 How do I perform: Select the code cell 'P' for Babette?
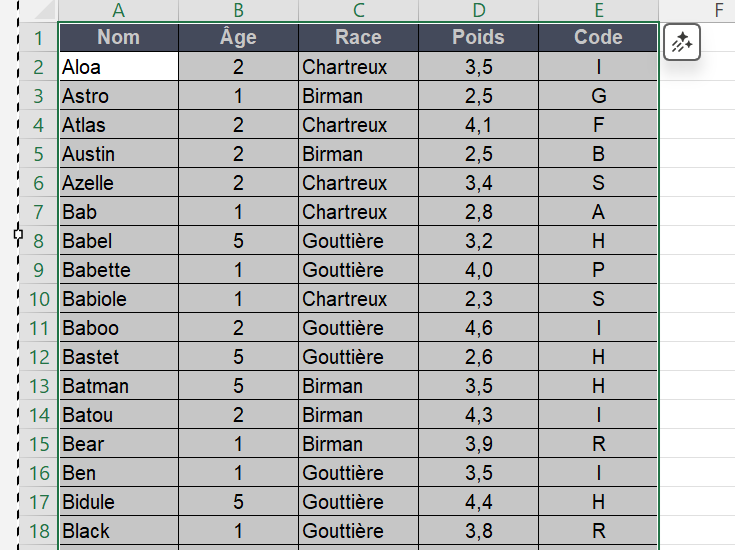(x=598, y=270)
